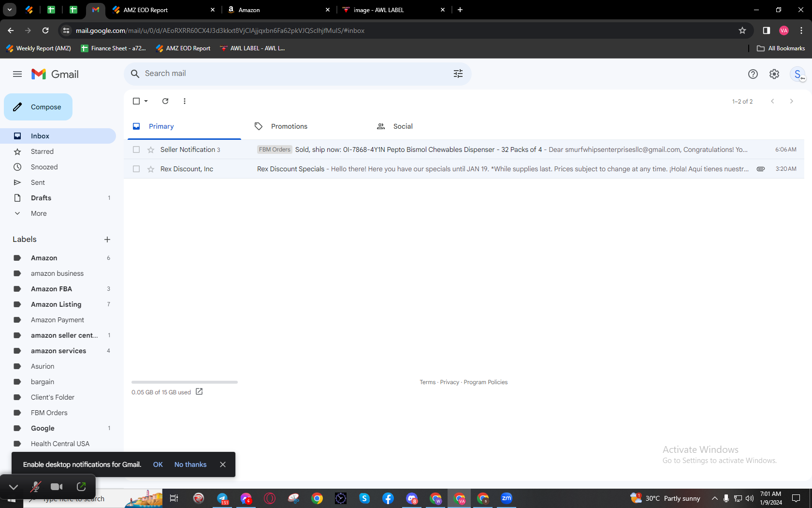Open Chrome side panel icon
812x508 pixels.
pyautogui.click(x=767, y=30)
